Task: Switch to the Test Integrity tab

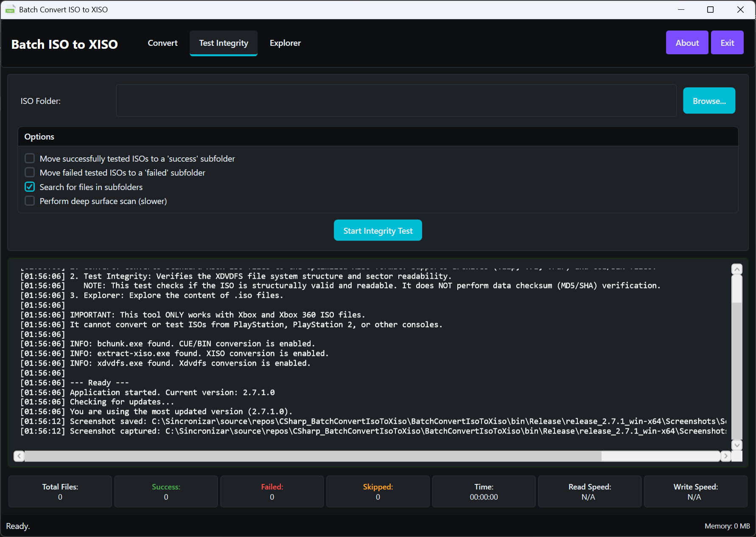Action: tap(224, 43)
